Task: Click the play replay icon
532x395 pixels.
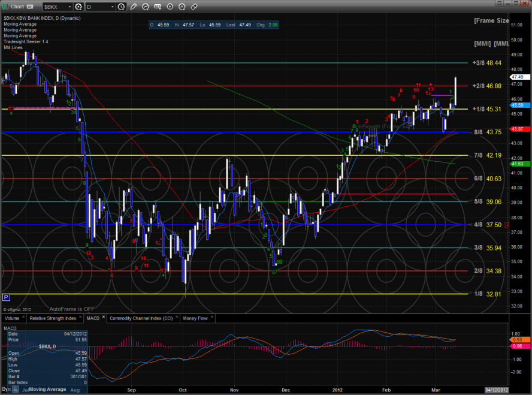Action: pyautogui.click(x=170, y=7)
